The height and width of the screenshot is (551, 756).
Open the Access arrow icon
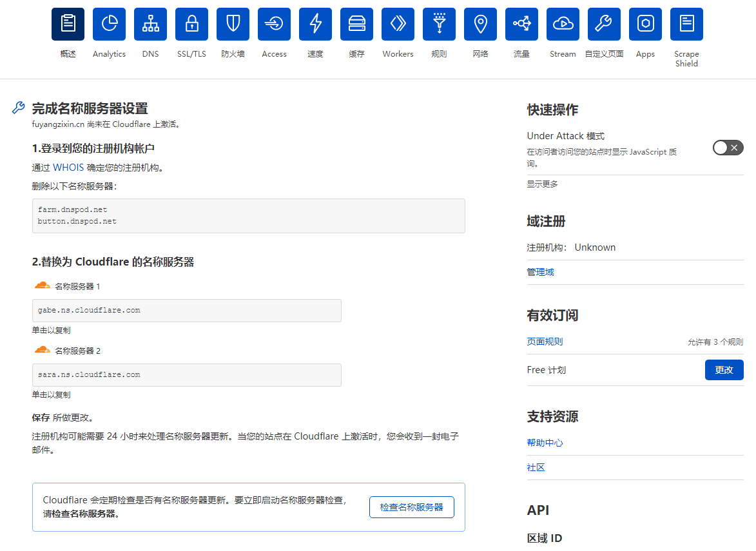(275, 24)
